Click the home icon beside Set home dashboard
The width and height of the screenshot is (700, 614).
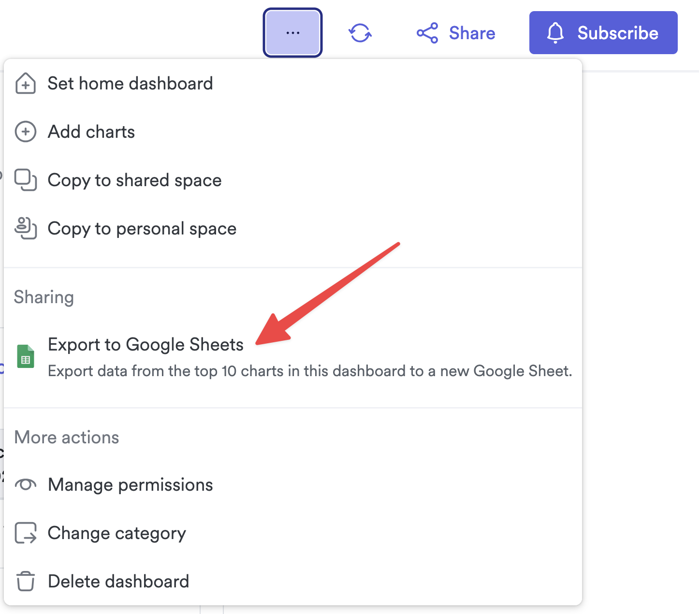tap(25, 83)
